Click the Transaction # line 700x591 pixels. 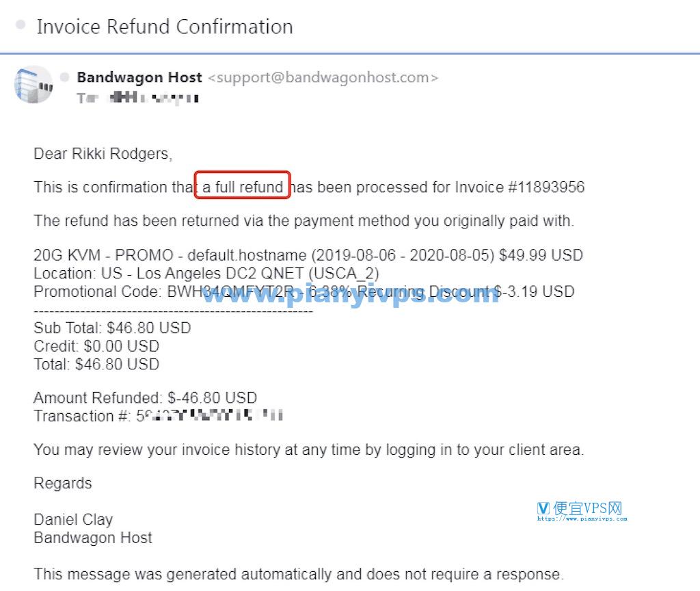pyautogui.click(x=159, y=416)
